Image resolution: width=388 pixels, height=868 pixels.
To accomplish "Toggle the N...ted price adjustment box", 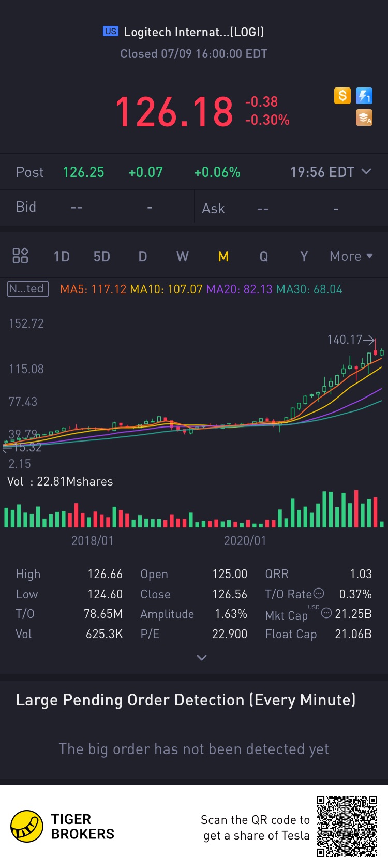I will (28, 289).
